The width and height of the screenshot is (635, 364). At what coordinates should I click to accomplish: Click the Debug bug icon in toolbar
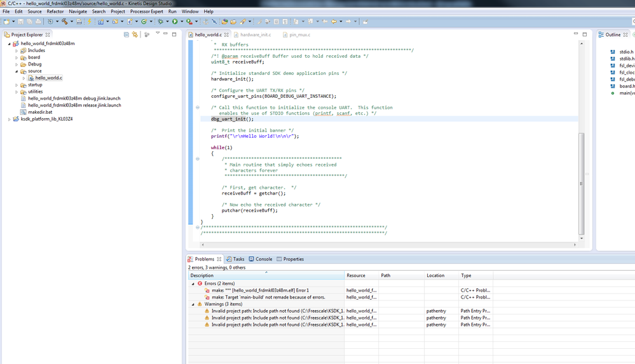pyautogui.click(x=161, y=22)
